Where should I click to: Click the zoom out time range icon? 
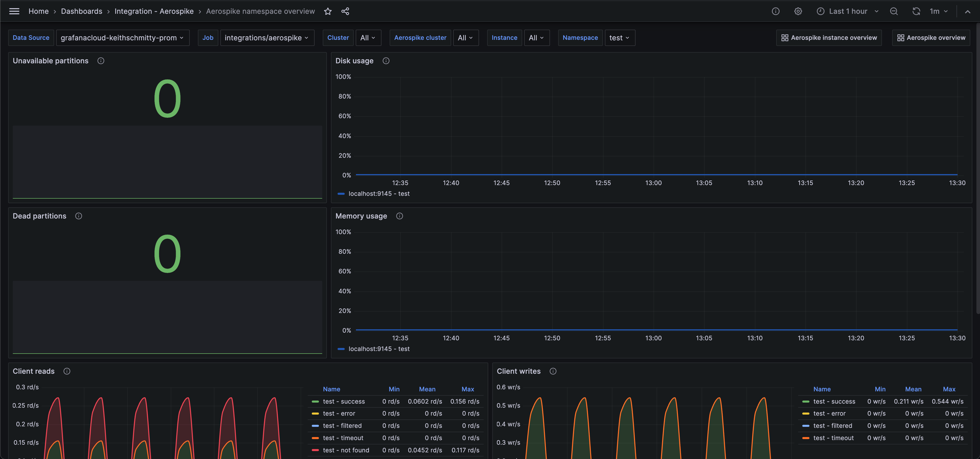(894, 11)
